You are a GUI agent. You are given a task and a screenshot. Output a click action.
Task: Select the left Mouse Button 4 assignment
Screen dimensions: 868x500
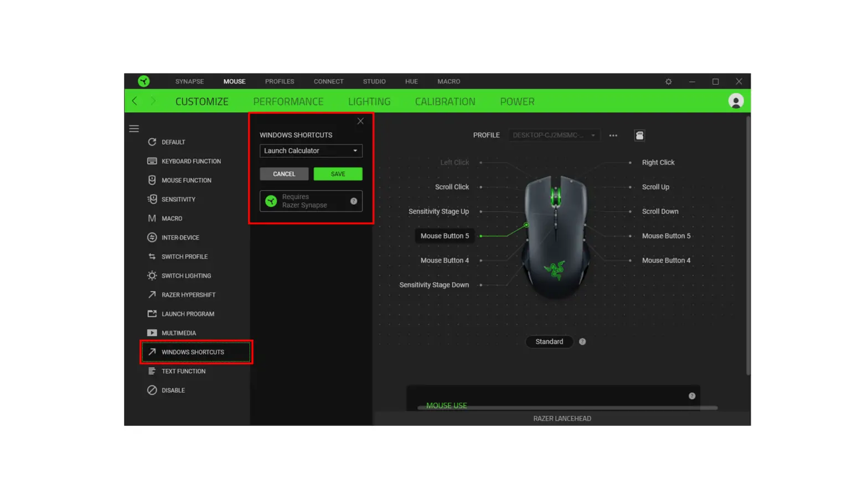(445, 260)
